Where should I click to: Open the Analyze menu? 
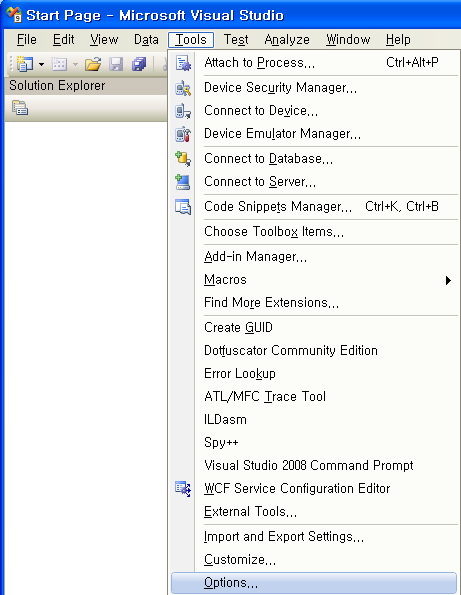(287, 39)
